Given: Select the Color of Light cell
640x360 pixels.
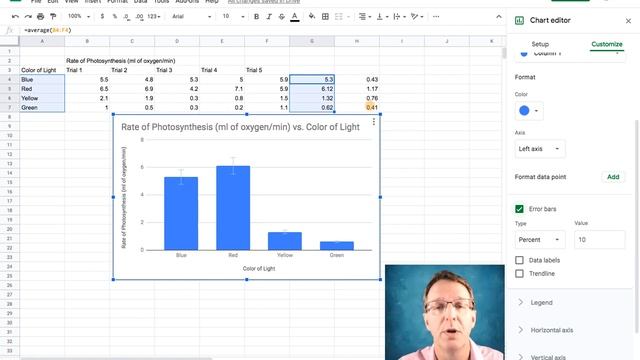Looking at the screenshot, I should (42, 70).
